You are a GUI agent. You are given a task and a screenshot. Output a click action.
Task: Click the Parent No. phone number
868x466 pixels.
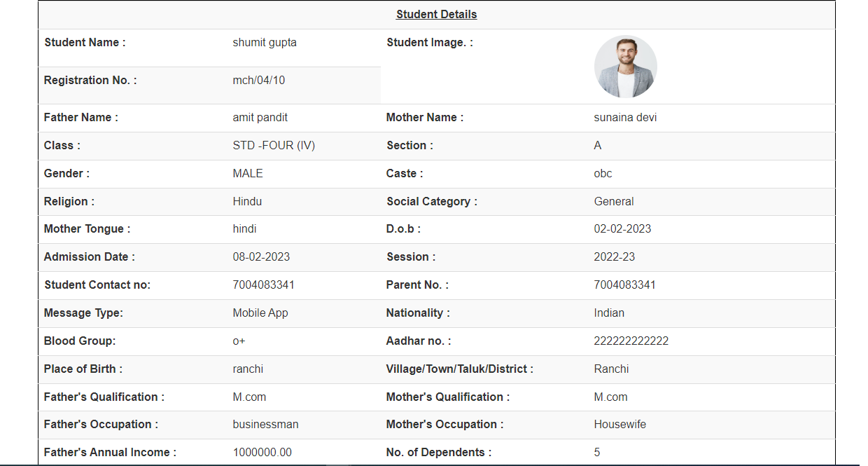(x=624, y=285)
